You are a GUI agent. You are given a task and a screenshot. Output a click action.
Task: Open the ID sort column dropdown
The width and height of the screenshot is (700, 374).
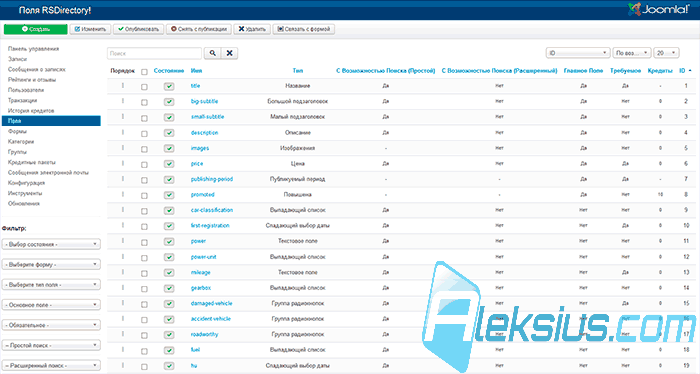pyautogui.click(x=578, y=53)
